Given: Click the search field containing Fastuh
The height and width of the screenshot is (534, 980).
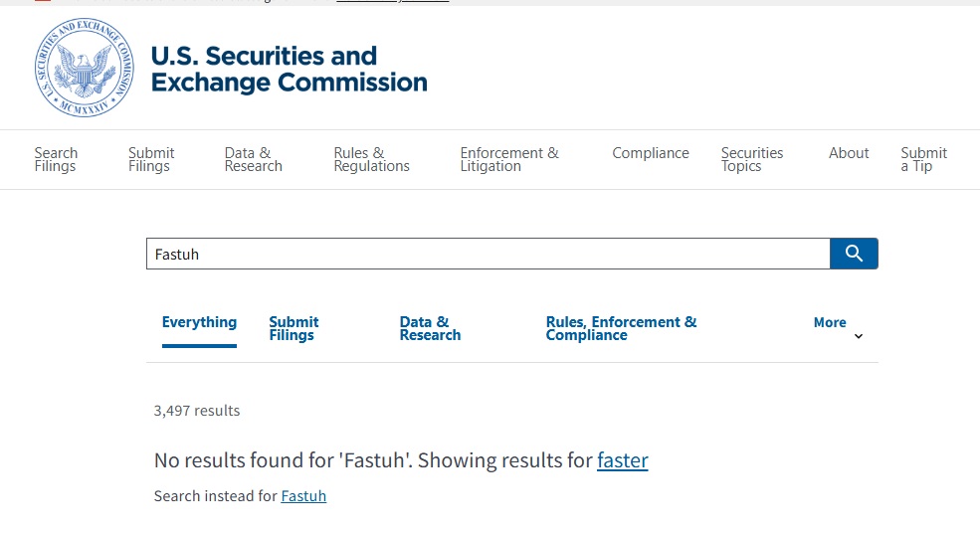Looking at the screenshot, I should point(489,254).
